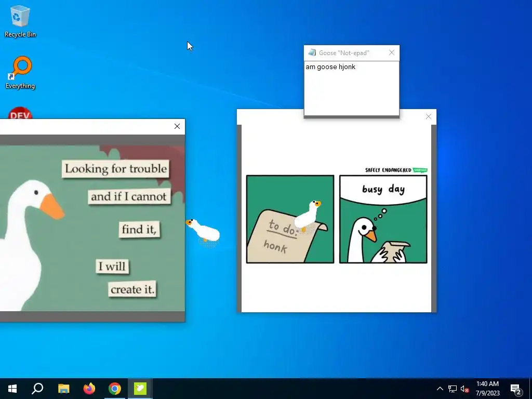Click the "to do: honk" comic panel
This screenshot has width=532, height=399.
290,219
